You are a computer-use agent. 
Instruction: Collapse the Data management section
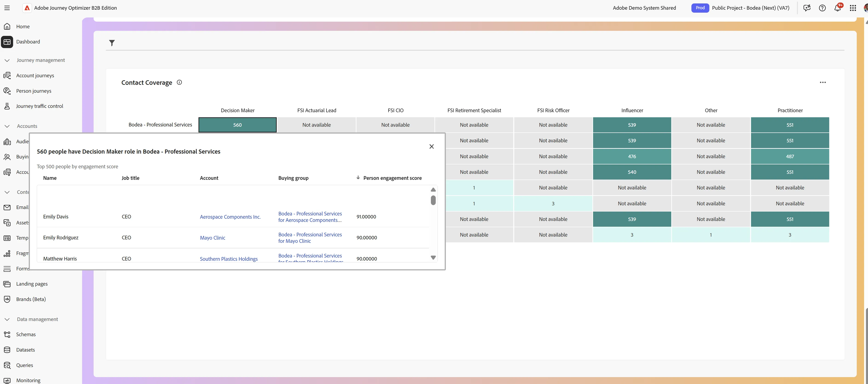(x=7, y=319)
